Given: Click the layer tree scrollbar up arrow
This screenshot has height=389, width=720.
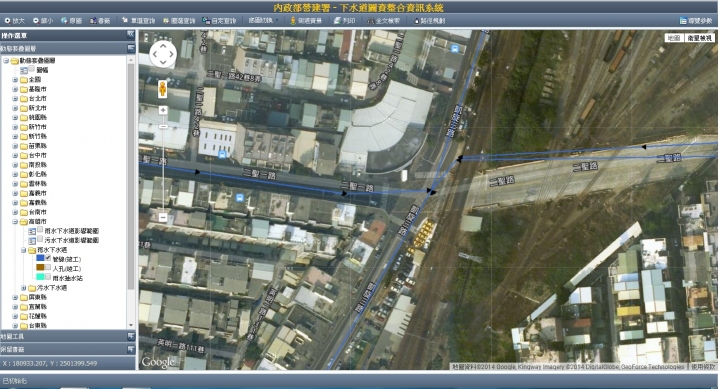Looking at the screenshot, I should click(x=131, y=60).
